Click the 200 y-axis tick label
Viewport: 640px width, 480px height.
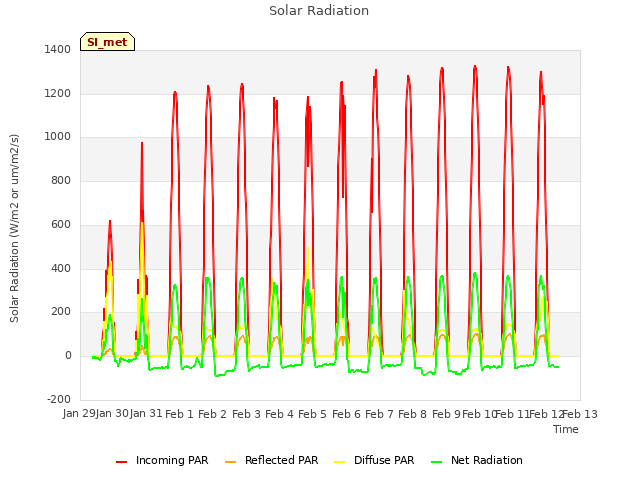pos(61,312)
